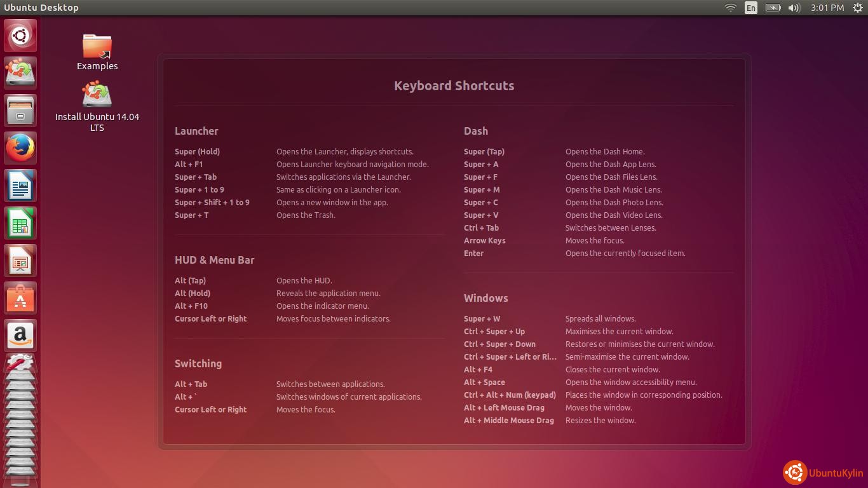Open the Files manager in the launcher
This screenshot has width=868, height=488.
[20, 111]
